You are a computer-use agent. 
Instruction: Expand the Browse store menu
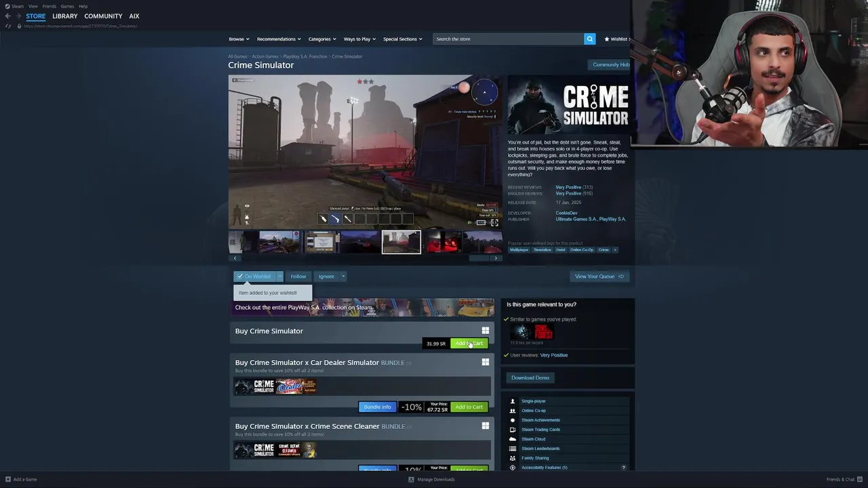coord(239,39)
